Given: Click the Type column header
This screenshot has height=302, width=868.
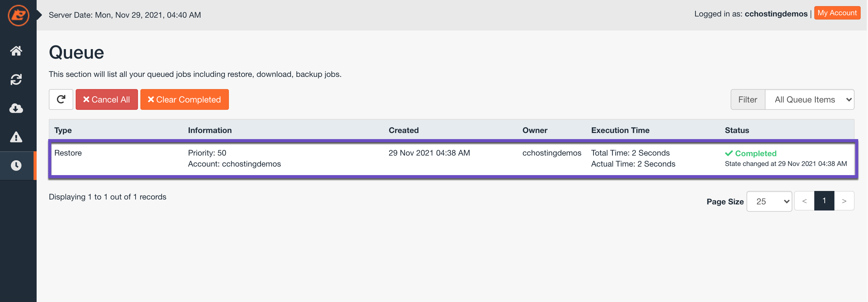Looking at the screenshot, I should (63, 130).
